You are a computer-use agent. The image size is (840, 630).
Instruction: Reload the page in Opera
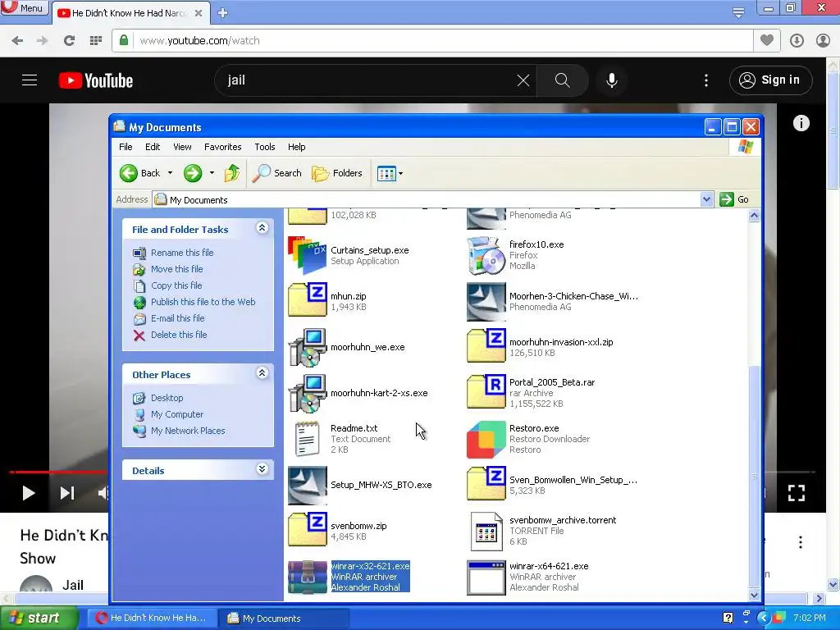pyautogui.click(x=69, y=41)
